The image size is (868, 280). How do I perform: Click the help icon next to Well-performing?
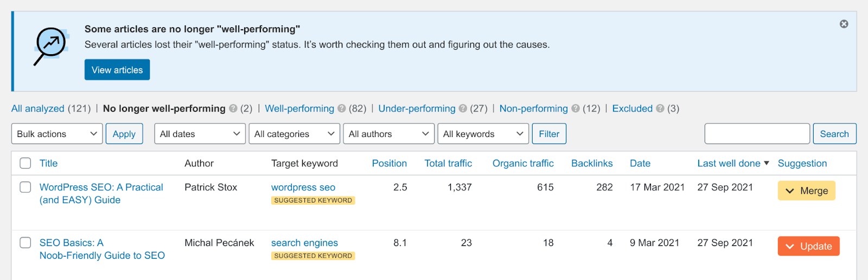[x=342, y=108]
